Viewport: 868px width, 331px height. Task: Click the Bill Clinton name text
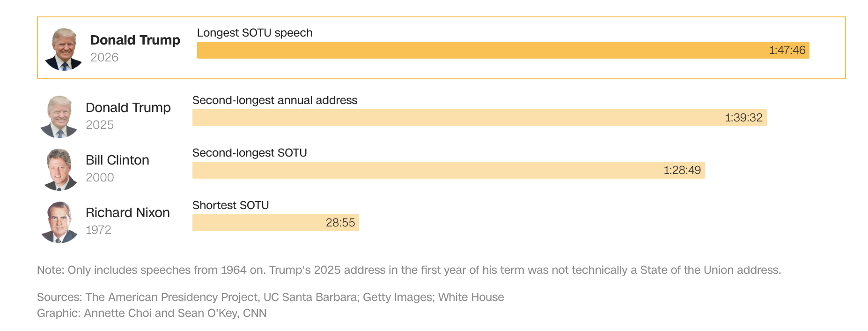(118, 160)
